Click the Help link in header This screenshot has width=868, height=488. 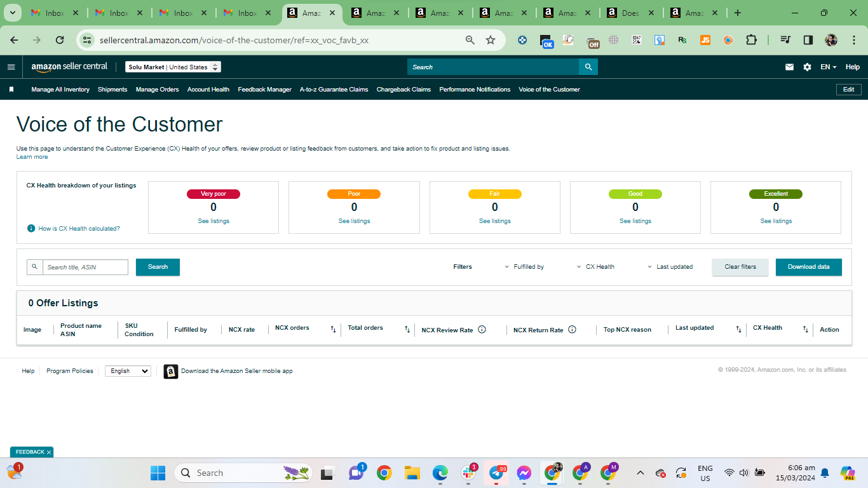pyautogui.click(x=853, y=67)
